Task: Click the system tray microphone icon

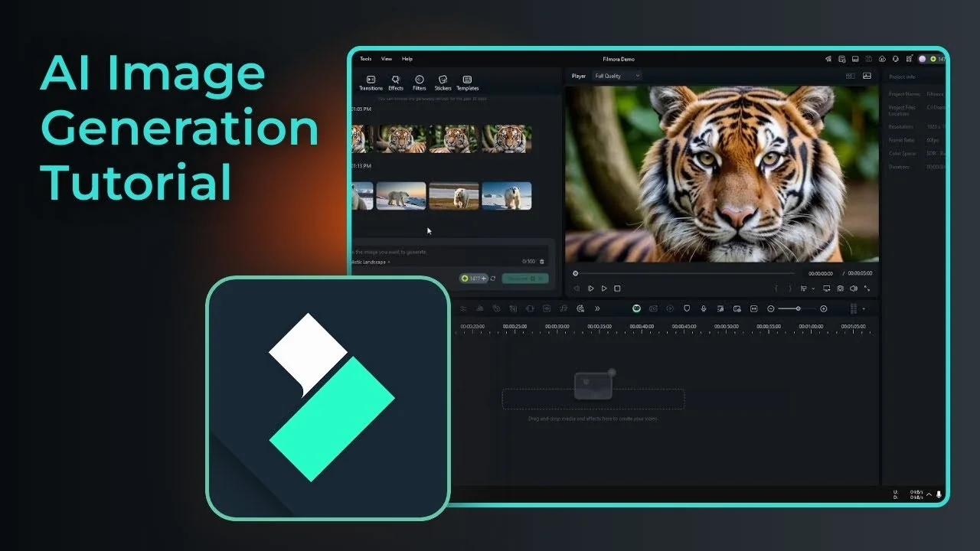Action: (939, 494)
